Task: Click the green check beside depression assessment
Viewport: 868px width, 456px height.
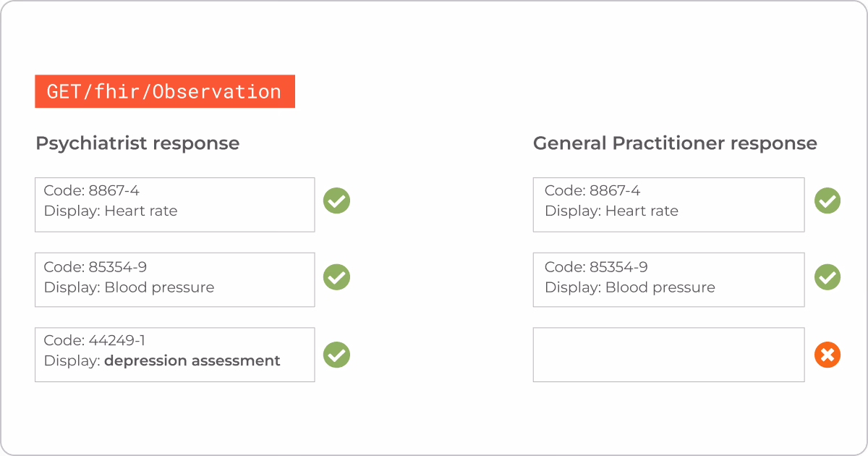Action: click(336, 355)
